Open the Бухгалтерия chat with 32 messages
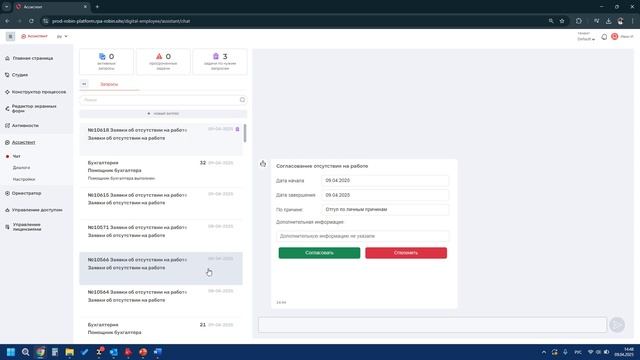This screenshot has width=640, height=360. click(161, 171)
